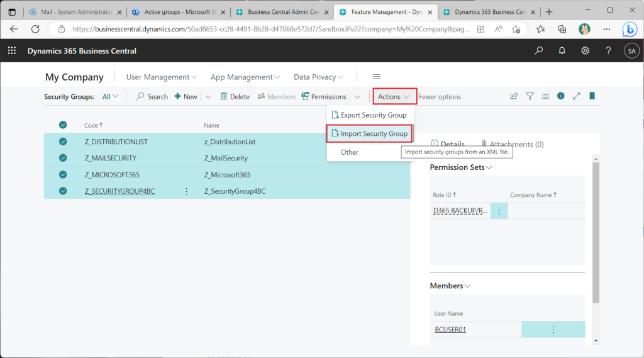Open browser settings and more ellipsis
Viewport: 644px width, 358px height.
click(607, 29)
